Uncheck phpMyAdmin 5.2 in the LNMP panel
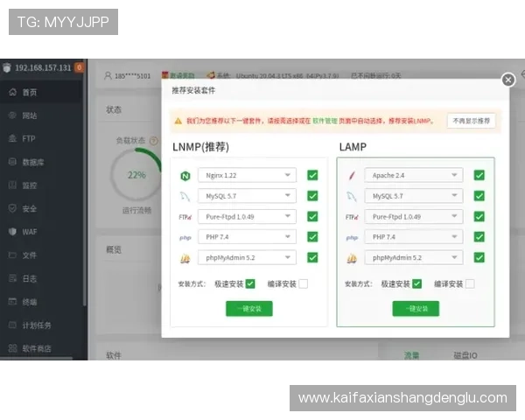Image resolution: width=525 pixels, height=420 pixels. (x=312, y=257)
